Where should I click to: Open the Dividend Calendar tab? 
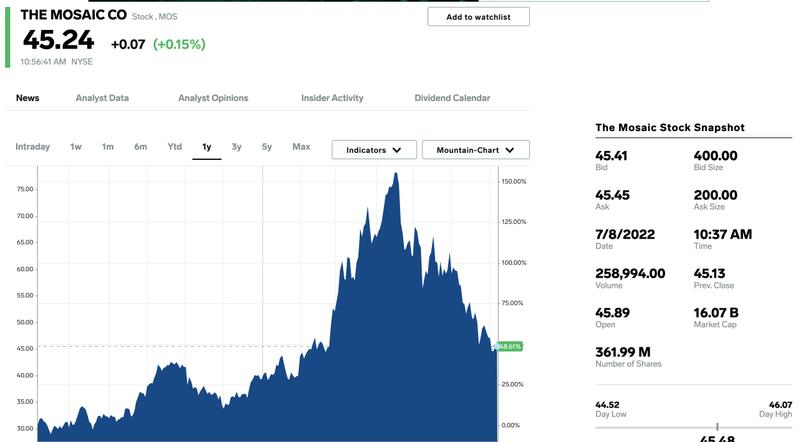(452, 98)
